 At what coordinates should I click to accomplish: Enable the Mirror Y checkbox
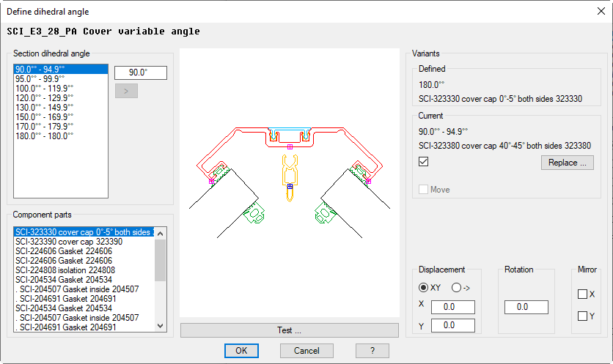tap(582, 316)
